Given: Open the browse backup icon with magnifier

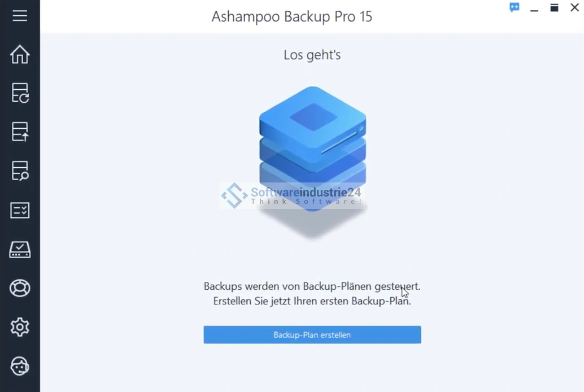Looking at the screenshot, I should pyautogui.click(x=20, y=171).
